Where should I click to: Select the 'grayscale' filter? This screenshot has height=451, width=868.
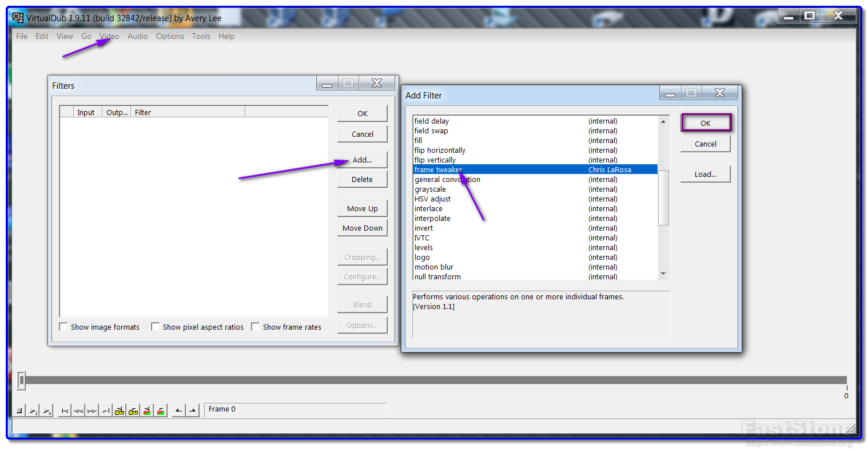(x=535, y=189)
